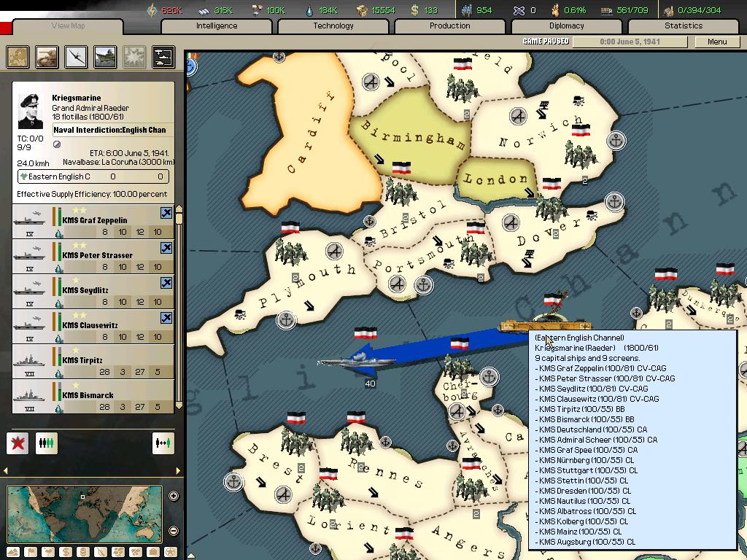Click the date display June 5, 1941
This screenshot has width=747, height=560.
pos(629,42)
